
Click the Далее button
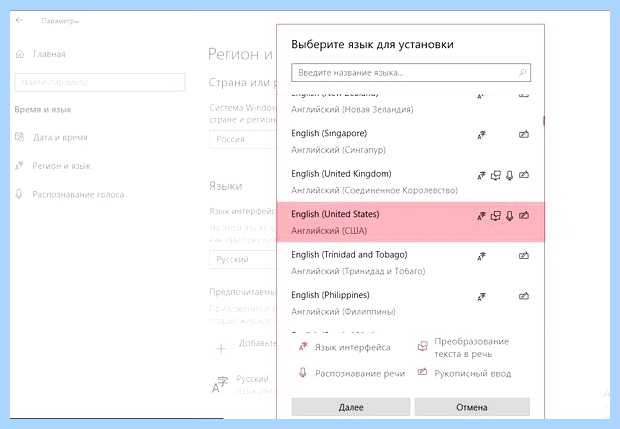pos(351,407)
